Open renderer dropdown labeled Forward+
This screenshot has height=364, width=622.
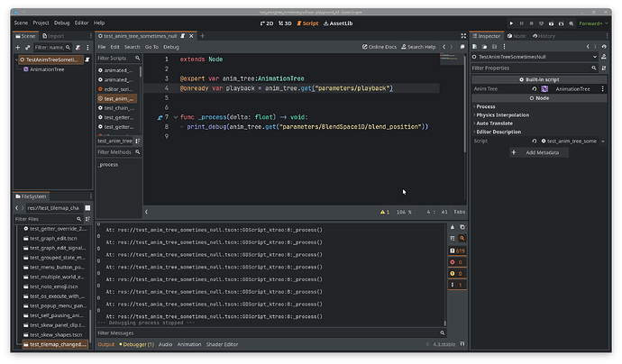[x=593, y=23]
